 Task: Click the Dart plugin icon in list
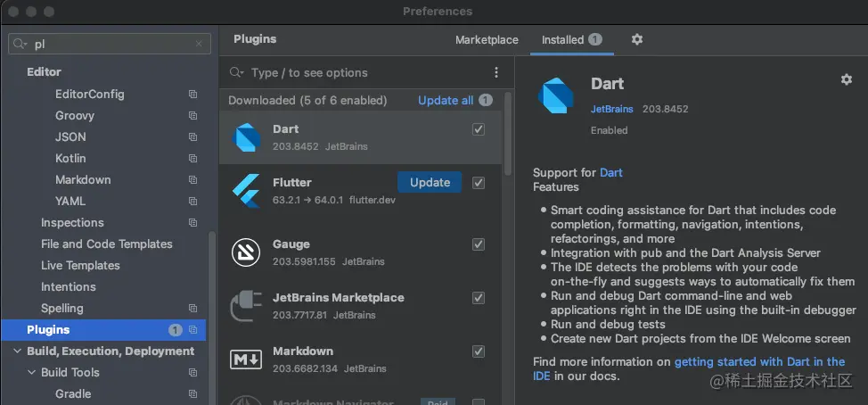[x=246, y=137]
